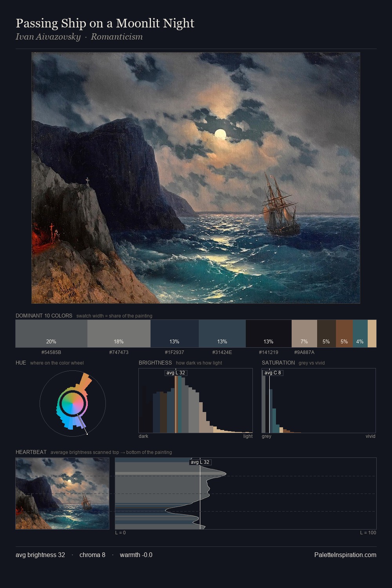Click the main painting image

coord(196,178)
